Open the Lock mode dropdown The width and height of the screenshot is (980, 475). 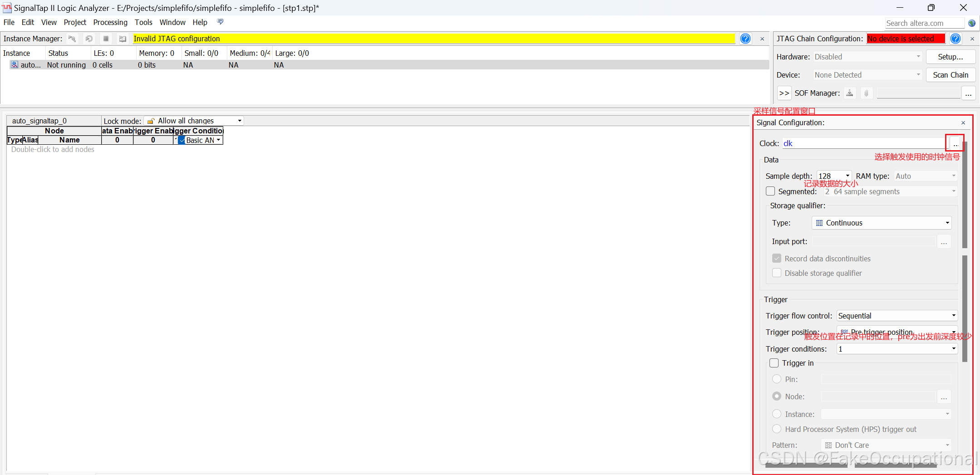194,121
